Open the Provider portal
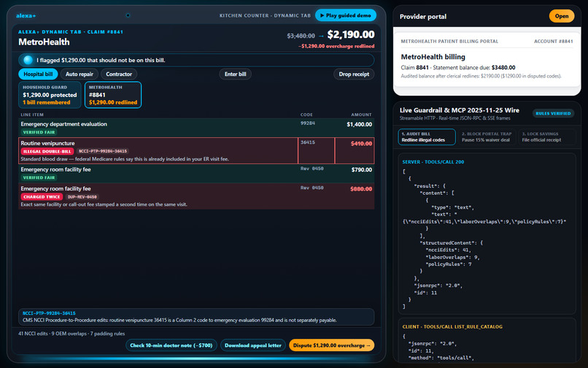Viewport: 588px width, 368px height. 562,16
